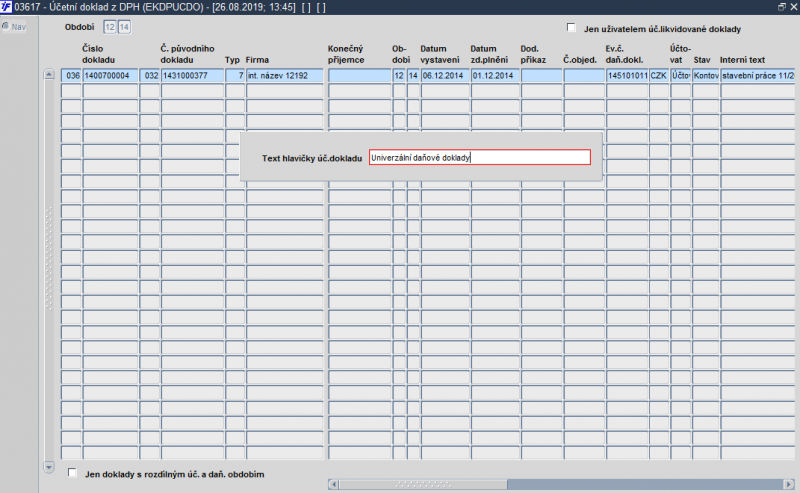The height and width of the screenshot is (493, 800).
Task: Click the Stav cell Kontov
Action: [706, 76]
